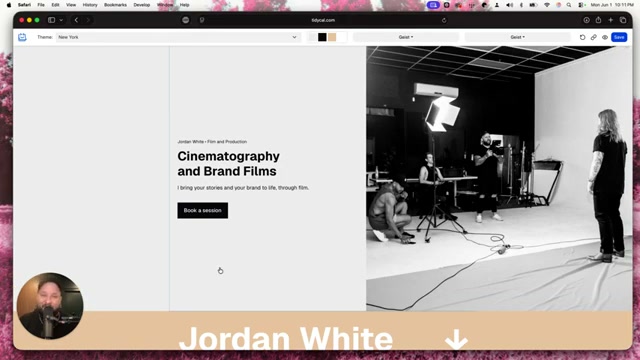The width and height of the screenshot is (640, 360).
Task: Click the privacy shield icon in Safari toolbar
Action: click(x=202, y=20)
